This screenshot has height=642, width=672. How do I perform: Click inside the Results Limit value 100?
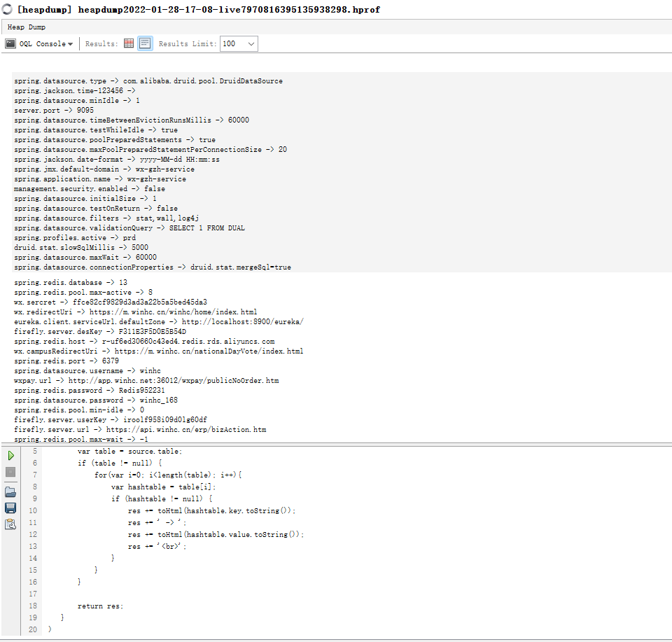(x=231, y=43)
